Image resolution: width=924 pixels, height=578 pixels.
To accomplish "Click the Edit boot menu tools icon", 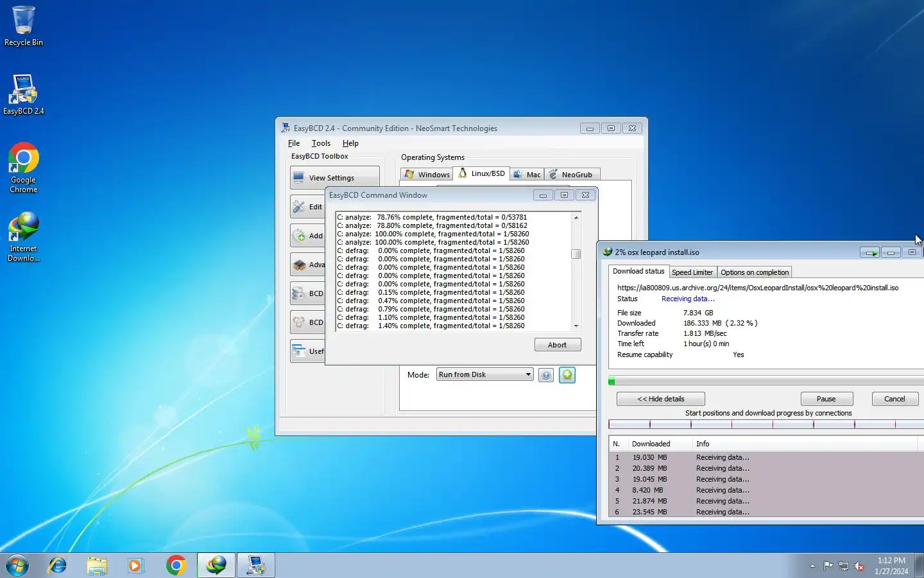I will pyautogui.click(x=299, y=207).
